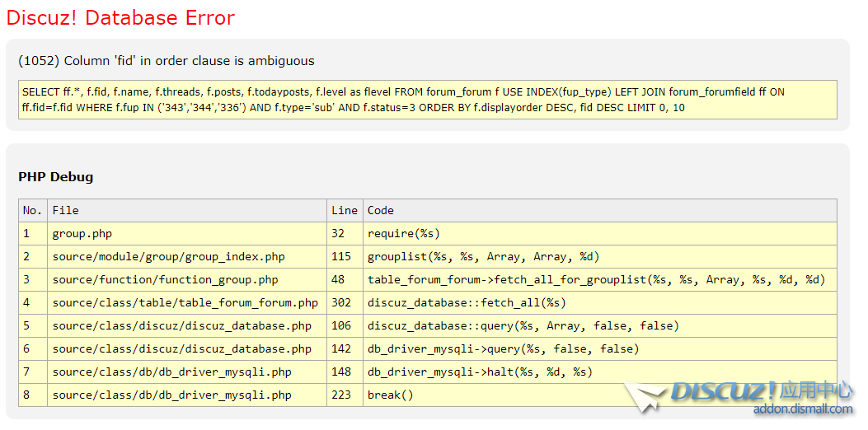This screenshot has height=430, width=868.
Task: Click the "PHP Debug" section title
Action: click(55, 177)
